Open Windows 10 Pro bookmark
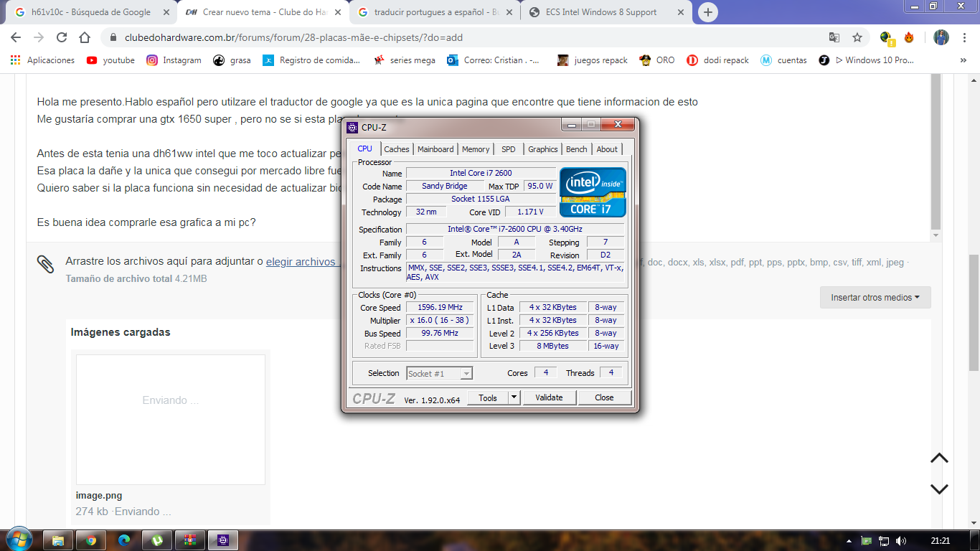 point(866,60)
